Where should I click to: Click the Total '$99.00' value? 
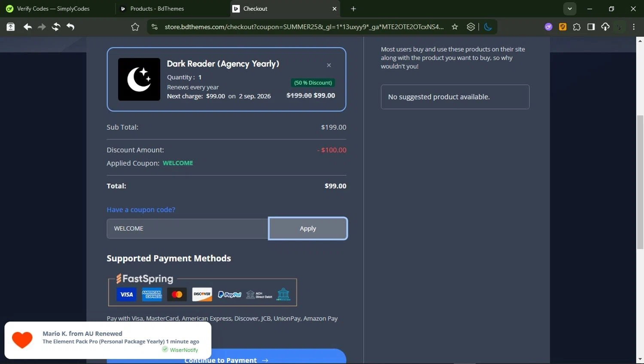click(x=335, y=186)
